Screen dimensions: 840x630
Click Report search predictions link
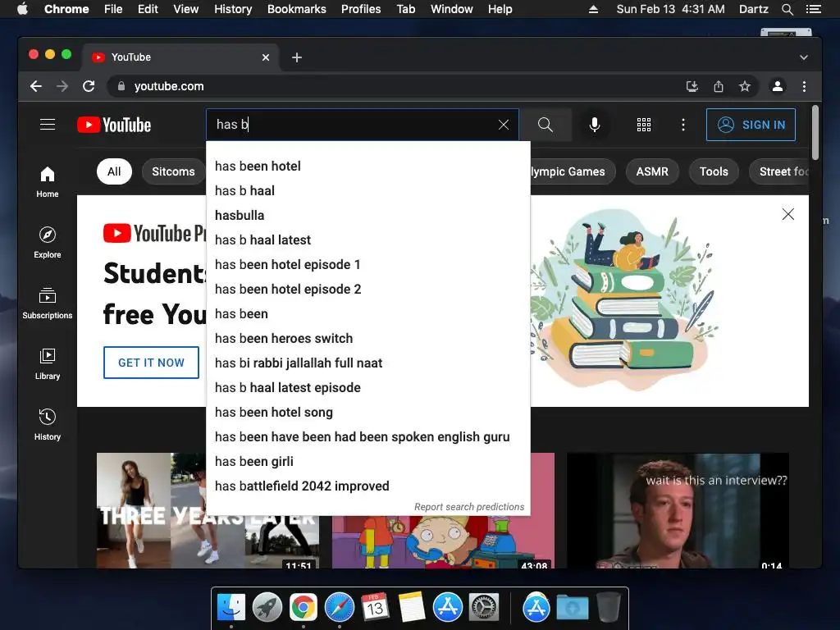pos(469,507)
